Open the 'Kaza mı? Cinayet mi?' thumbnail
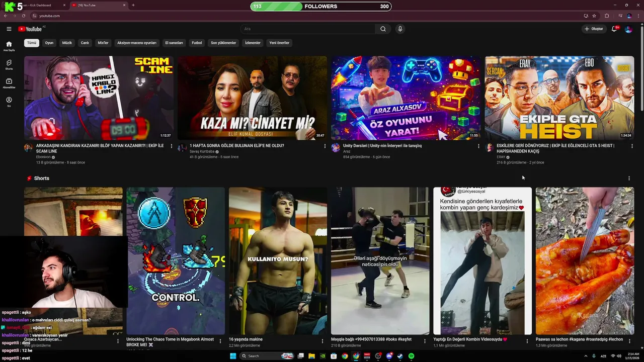The width and height of the screenshot is (644, 362). pyautogui.click(x=252, y=98)
